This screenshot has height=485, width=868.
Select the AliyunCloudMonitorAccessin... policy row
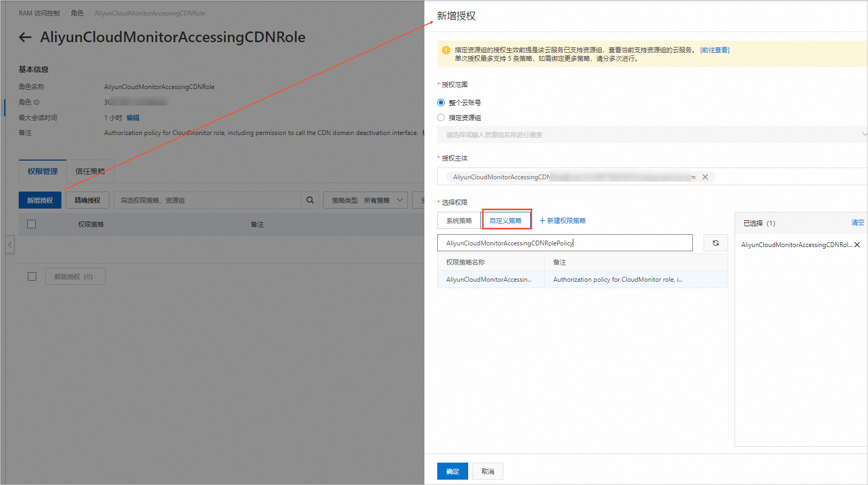point(582,280)
